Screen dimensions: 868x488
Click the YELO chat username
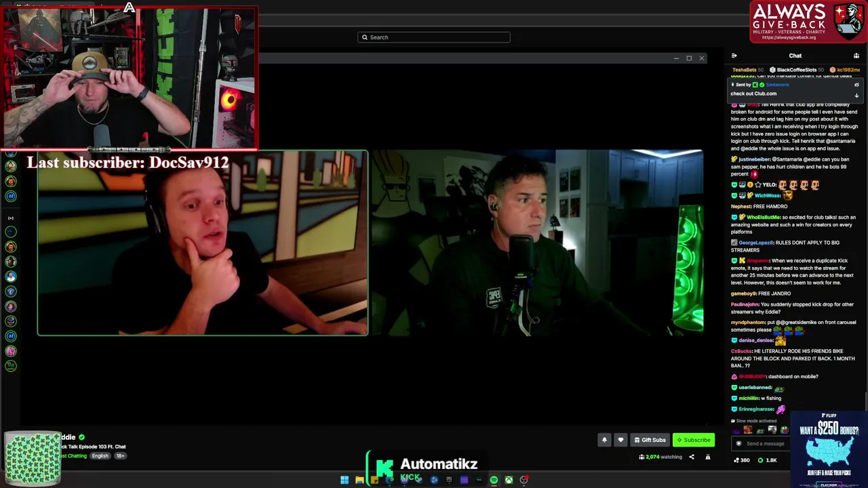(x=769, y=185)
